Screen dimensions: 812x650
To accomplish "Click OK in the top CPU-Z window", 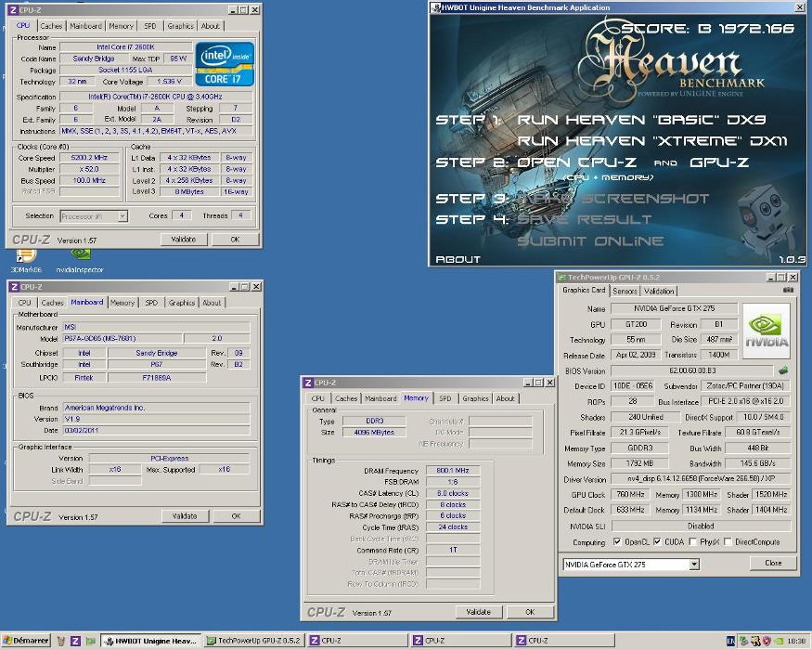I will (x=235, y=240).
